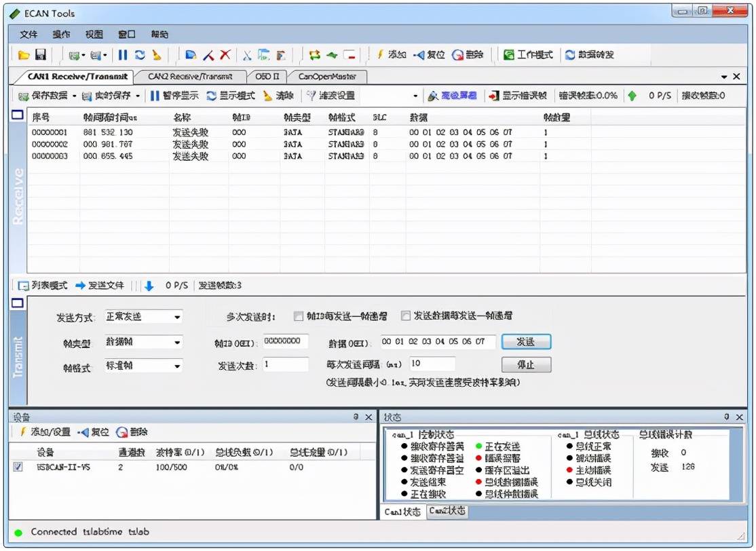The height and width of the screenshot is (551, 756).
Task: Open the arrow beside the main toolbar's first green save icon
Action: 83,56
